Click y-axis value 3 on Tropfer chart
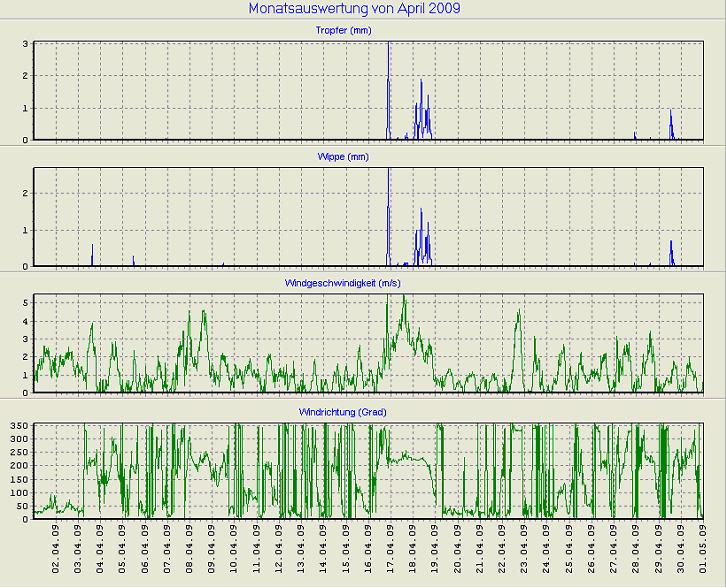The height and width of the screenshot is (588, 726). [x=24, y=44]
